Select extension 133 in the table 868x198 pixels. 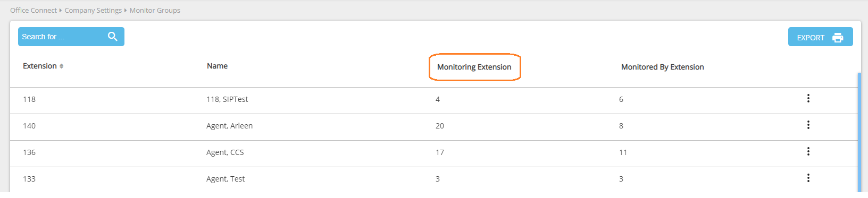[29, 179]
